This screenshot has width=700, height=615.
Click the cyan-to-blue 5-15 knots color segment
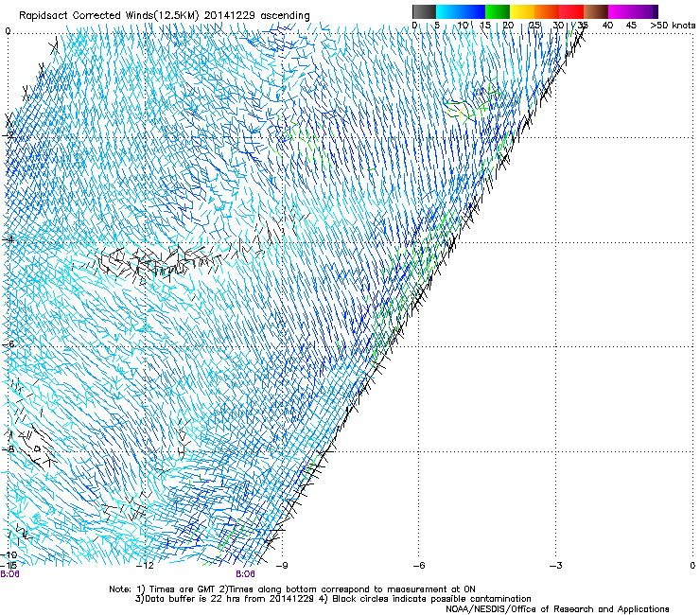point(461,11)
